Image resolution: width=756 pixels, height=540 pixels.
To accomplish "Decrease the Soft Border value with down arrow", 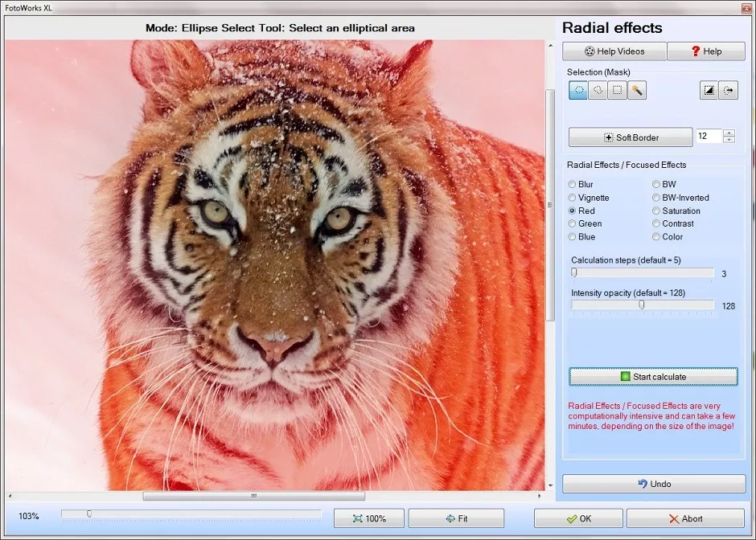I will pyautogui.click(x=729, y=141).
